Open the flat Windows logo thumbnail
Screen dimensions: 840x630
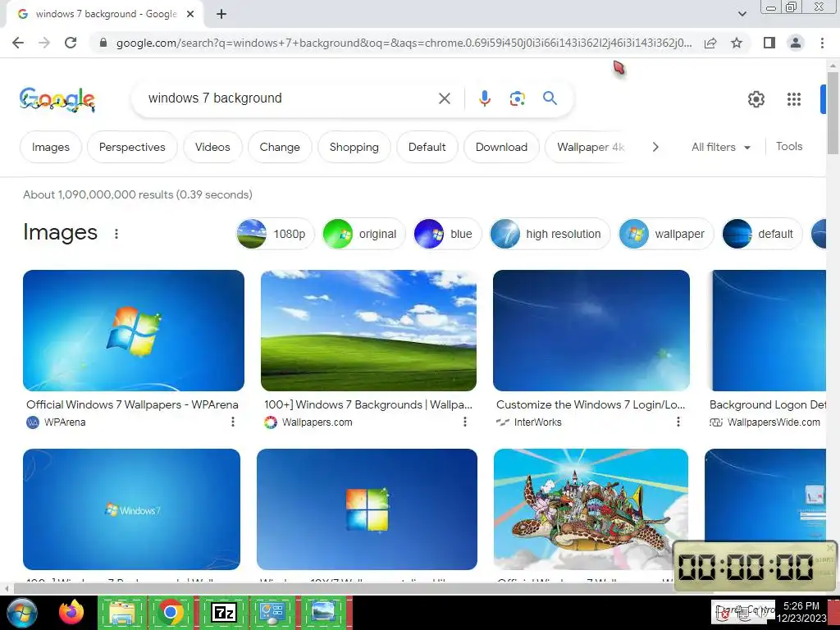(x=367, y=509)
